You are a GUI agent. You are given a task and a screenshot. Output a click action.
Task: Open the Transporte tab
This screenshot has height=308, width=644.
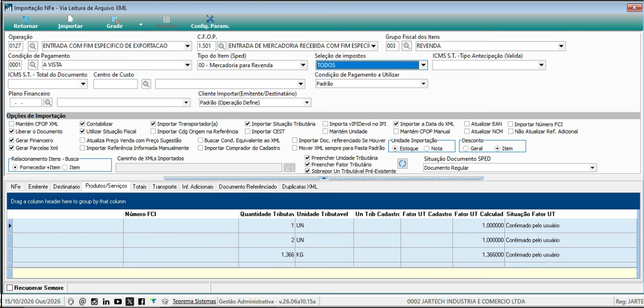(x=165, y=187)
